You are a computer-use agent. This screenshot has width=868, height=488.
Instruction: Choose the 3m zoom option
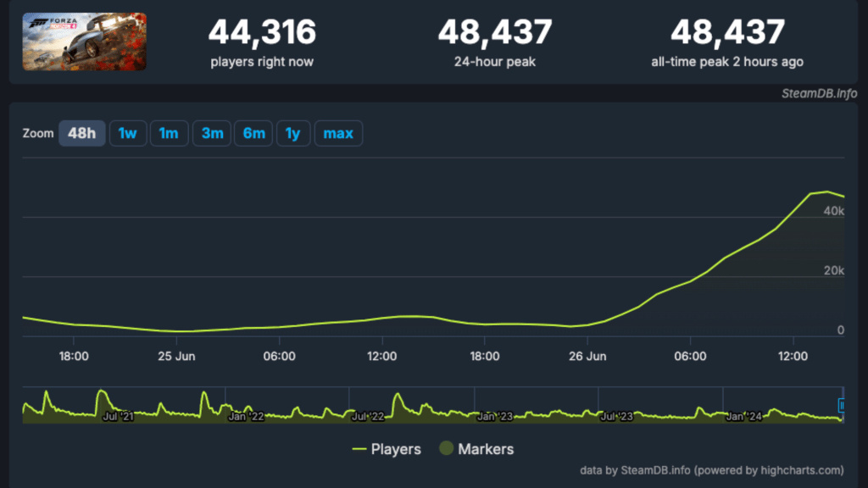(x=212, y=133)
